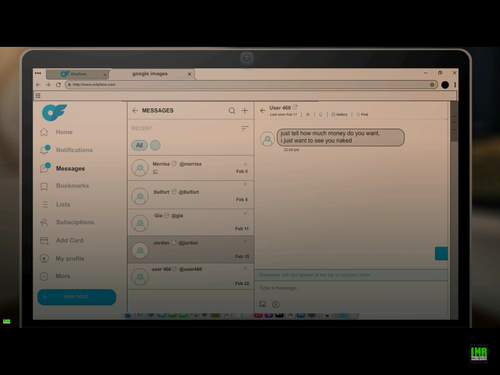500x375 pixels.
Task: Expand the More sidebar option
Action: click(63, 276)
